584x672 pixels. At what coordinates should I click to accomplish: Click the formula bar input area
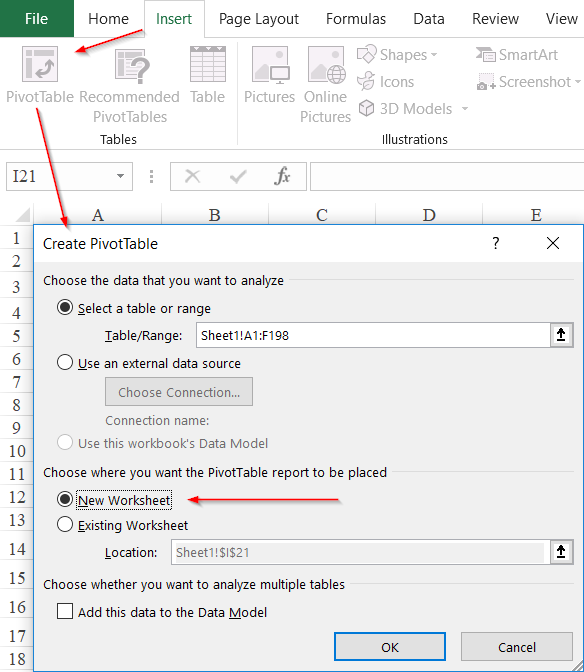click(x=447, y=176)
